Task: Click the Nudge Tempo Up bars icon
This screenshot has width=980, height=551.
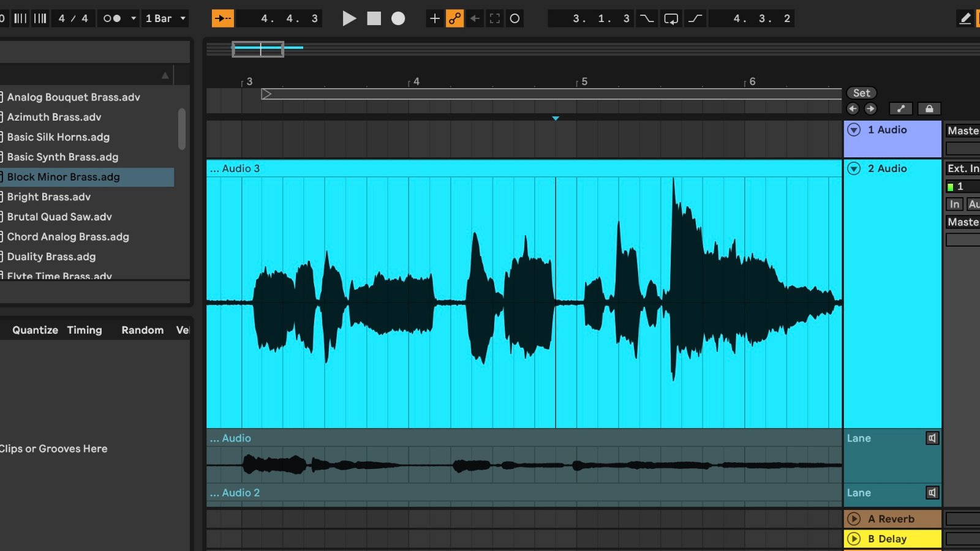Action: (x=40, y=18)
